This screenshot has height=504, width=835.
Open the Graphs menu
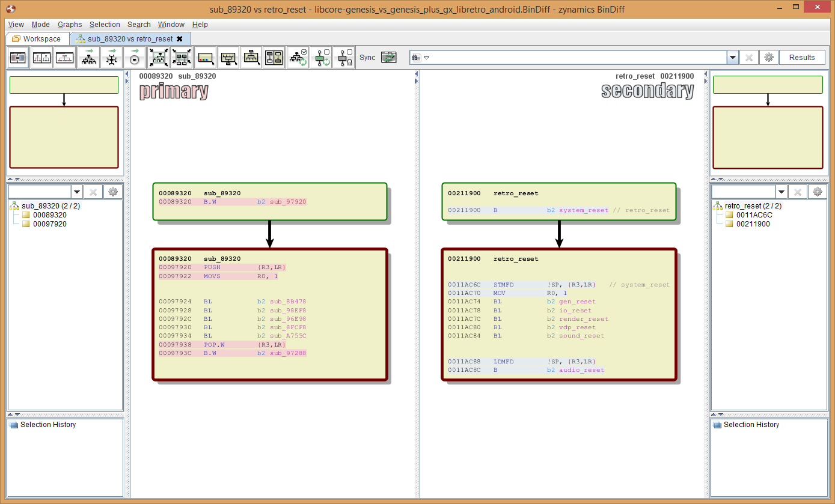click(x=70, y=25)
